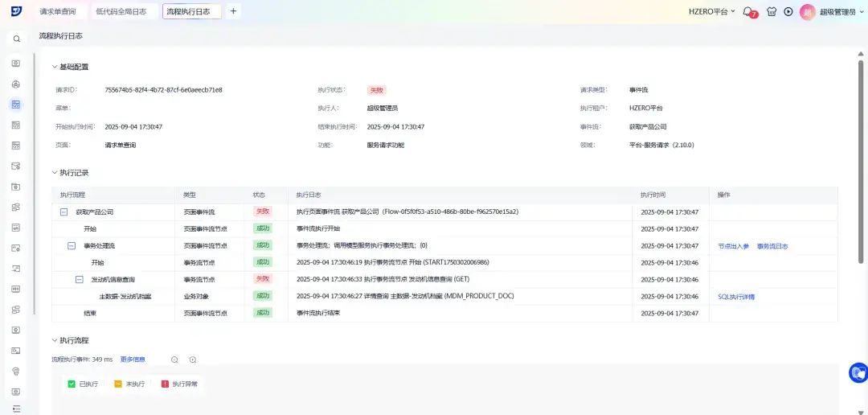Click the log mentioning START1750302006986
The image size is (868, 415).
[392, 263]
